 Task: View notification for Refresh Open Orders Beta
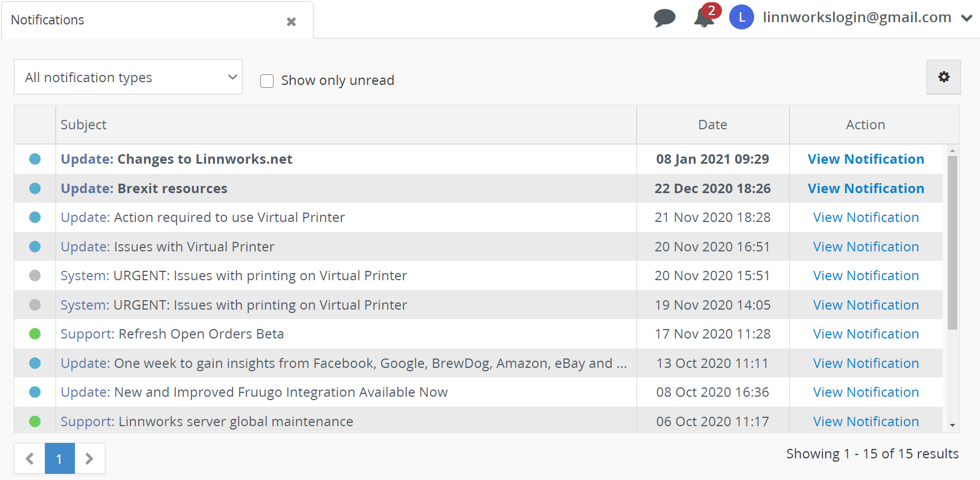[866, 334]
